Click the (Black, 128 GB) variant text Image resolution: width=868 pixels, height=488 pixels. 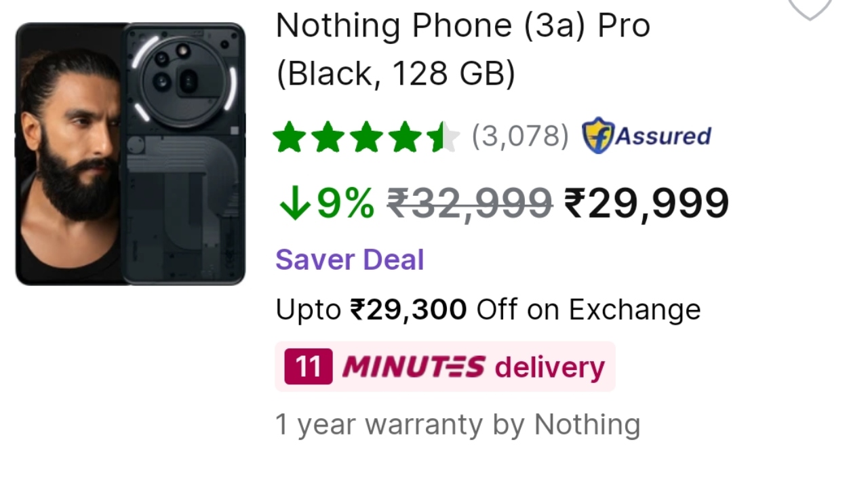(395, 73)
